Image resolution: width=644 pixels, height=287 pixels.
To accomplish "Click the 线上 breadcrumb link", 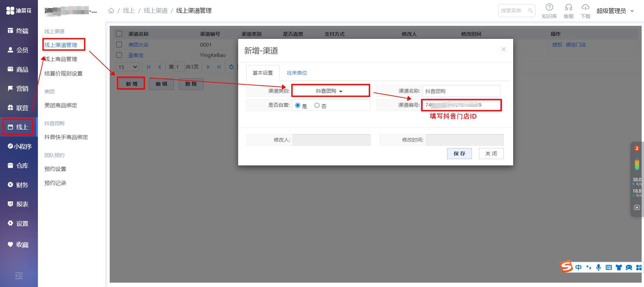I will (x=129, y=11).
